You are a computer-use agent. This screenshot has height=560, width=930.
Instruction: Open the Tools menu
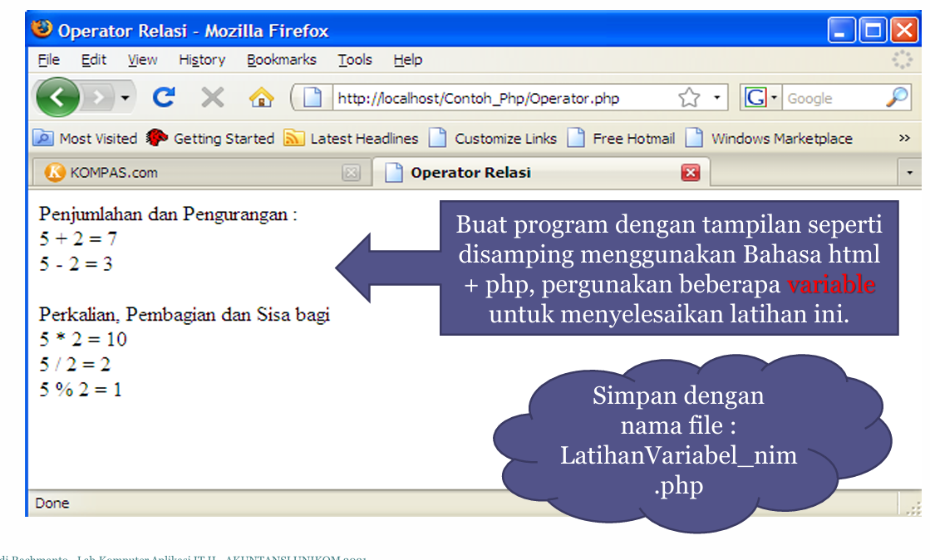(355, 60)
